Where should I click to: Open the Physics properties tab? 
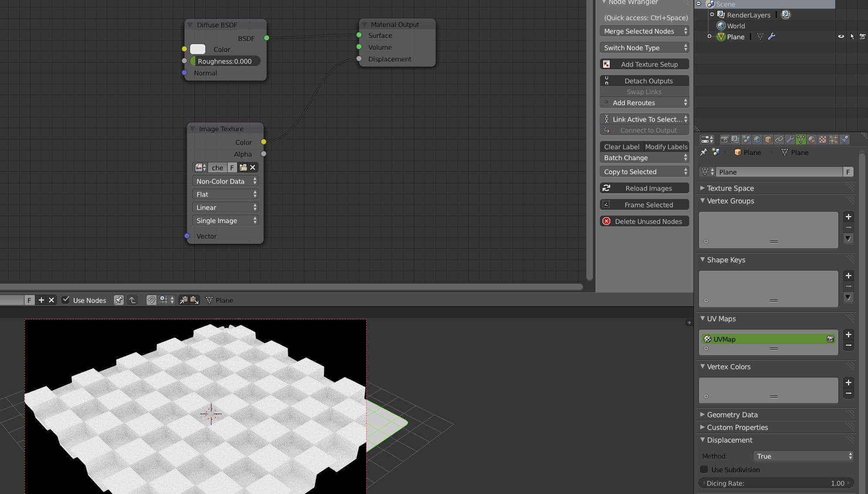844,140
